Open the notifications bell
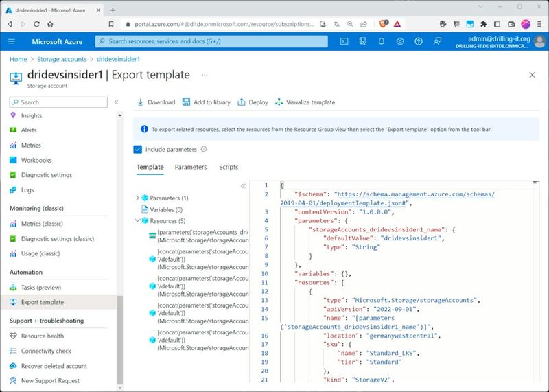Screen dimensions: 549x392 click(382, 41)
